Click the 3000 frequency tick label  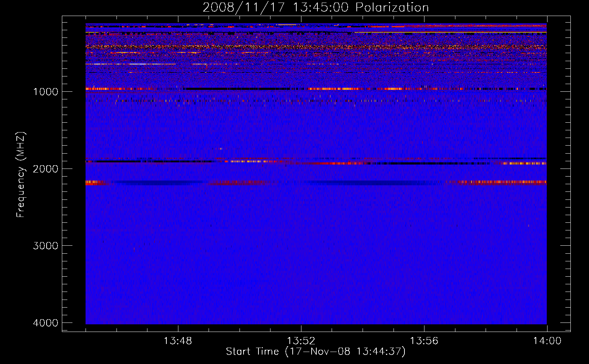pyautogui.click(x=46, y=246)
